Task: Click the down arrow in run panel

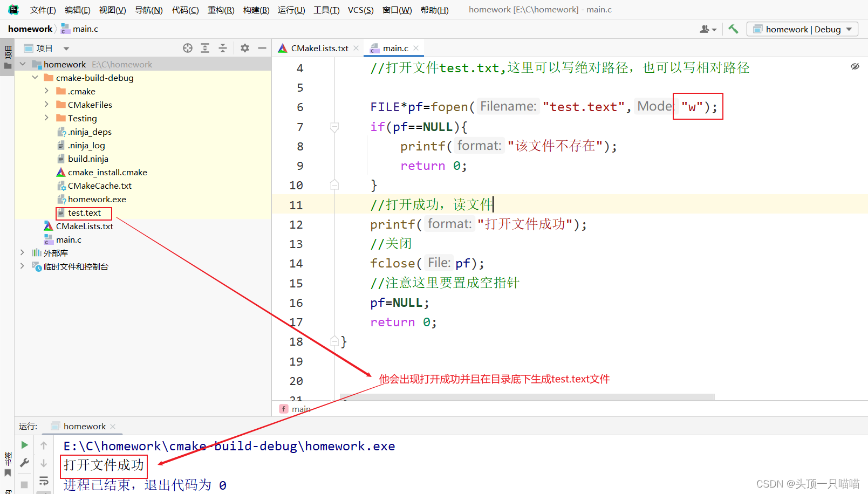Action: [x=44, y=463]
